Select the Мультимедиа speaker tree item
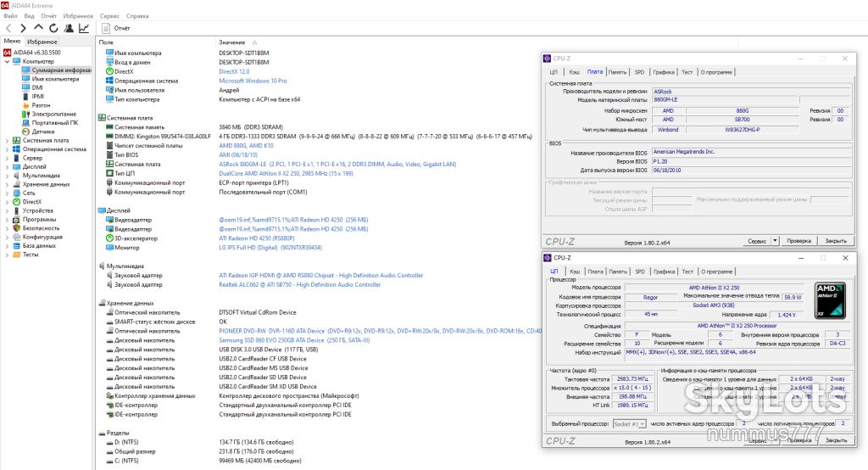Screen dimensions: 868x470 (x=41, y=176)
